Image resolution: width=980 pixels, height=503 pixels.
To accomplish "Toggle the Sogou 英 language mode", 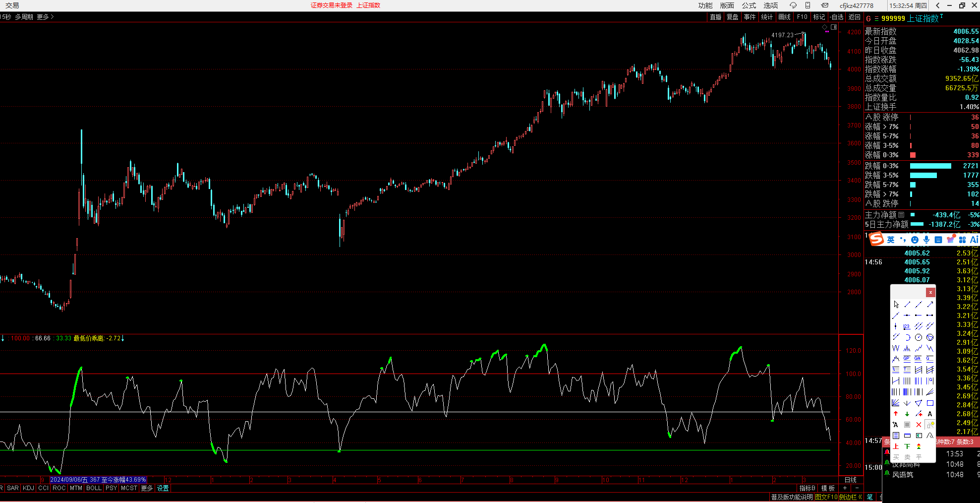I will click(x=891, y=240).
